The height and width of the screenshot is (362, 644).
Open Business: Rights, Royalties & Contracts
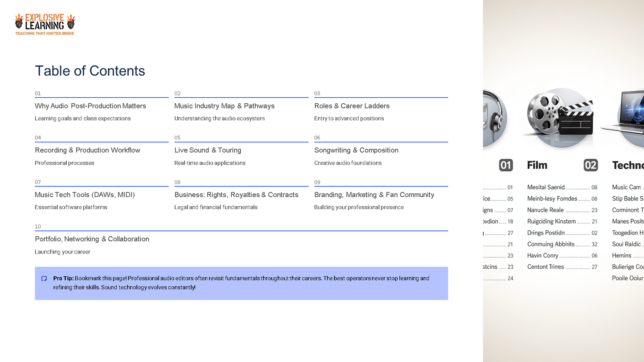tap(236, 195)
